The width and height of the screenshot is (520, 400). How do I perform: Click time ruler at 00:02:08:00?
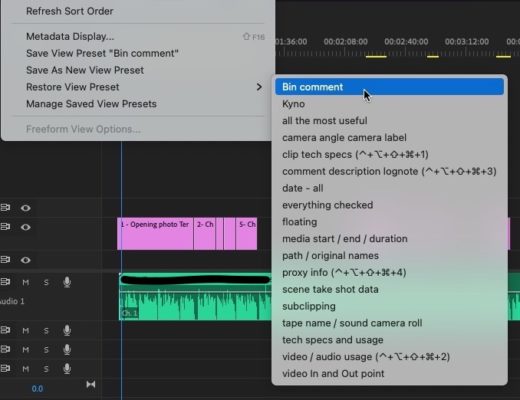[346, 42]
